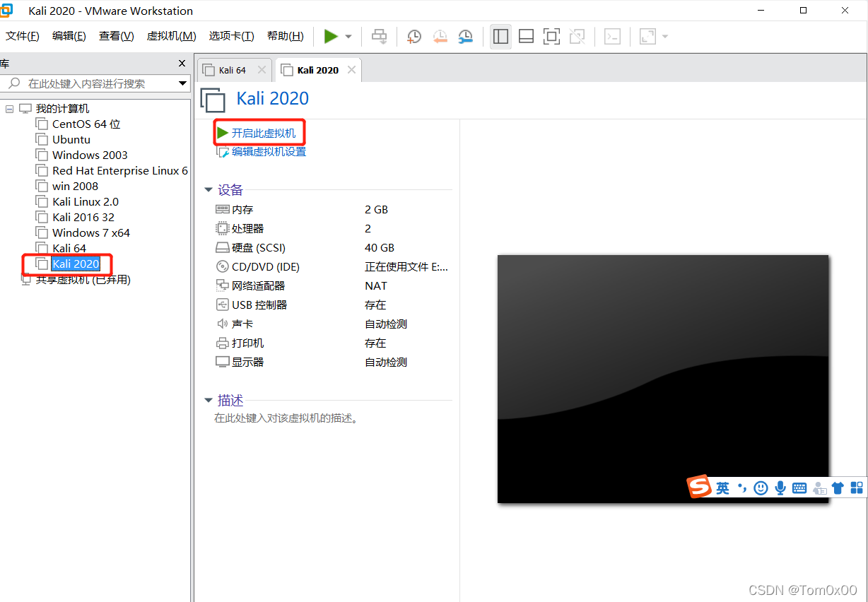Select 共享虚拟机 (已弃用) node
The width and height of the screenshot is (868, 602).
point(83,279)
